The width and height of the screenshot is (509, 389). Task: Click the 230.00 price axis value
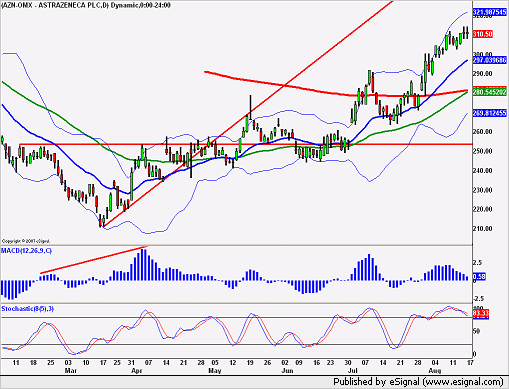click(483, 190)
